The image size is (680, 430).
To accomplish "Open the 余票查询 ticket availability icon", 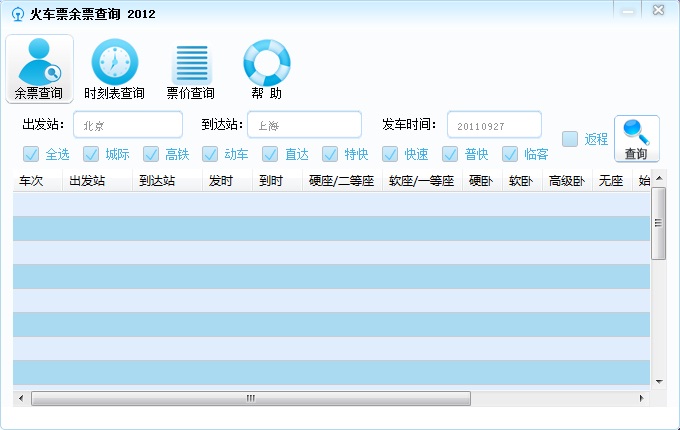I will click(39, 69).
